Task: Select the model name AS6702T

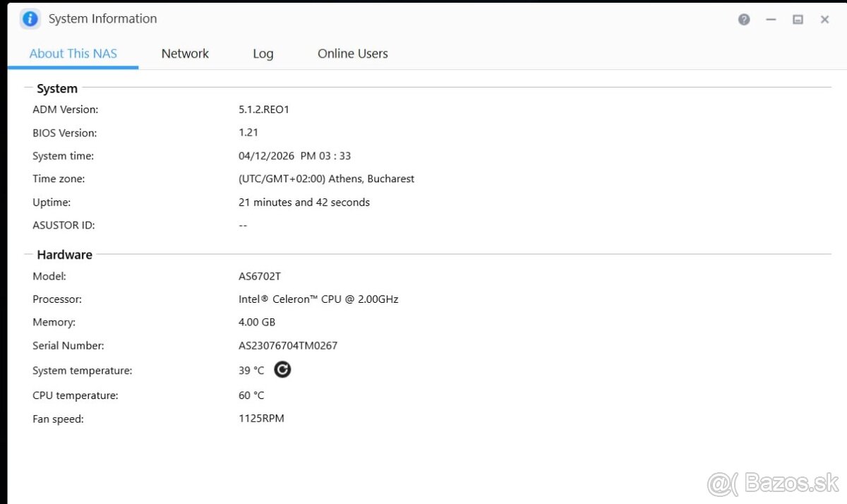Action: (260, 277)
